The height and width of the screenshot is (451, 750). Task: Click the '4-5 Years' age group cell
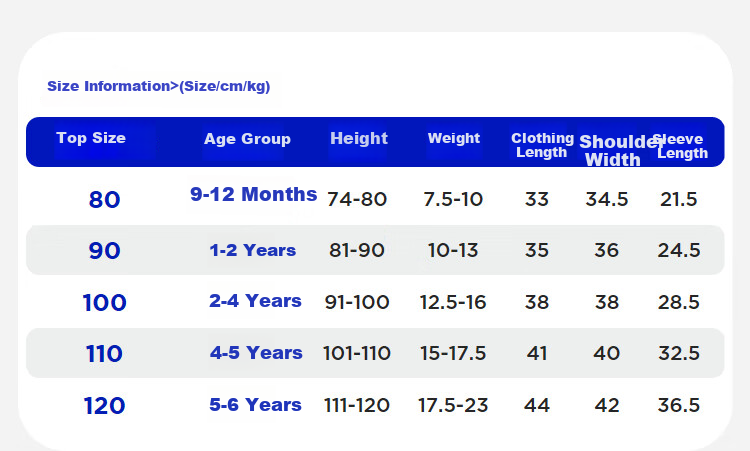256,353
